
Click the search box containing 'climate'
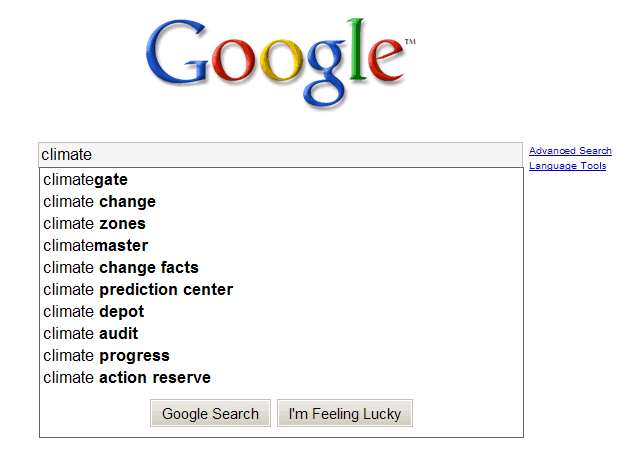coord(280,155)
